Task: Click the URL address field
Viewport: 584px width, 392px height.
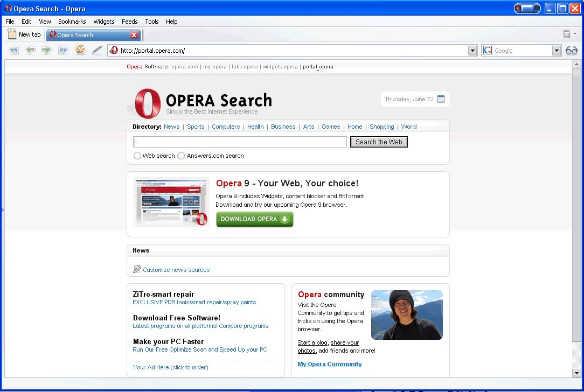Action: 294,50
